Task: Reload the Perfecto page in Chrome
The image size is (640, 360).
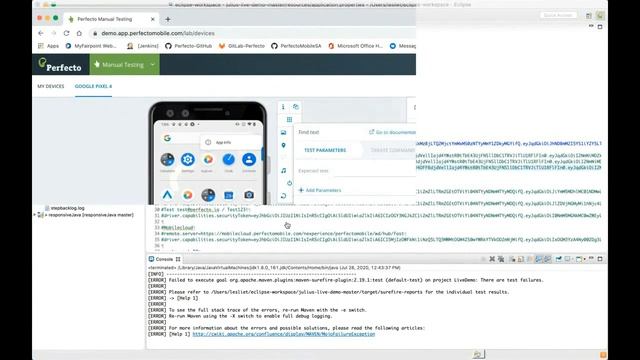Action: point(67,33)
